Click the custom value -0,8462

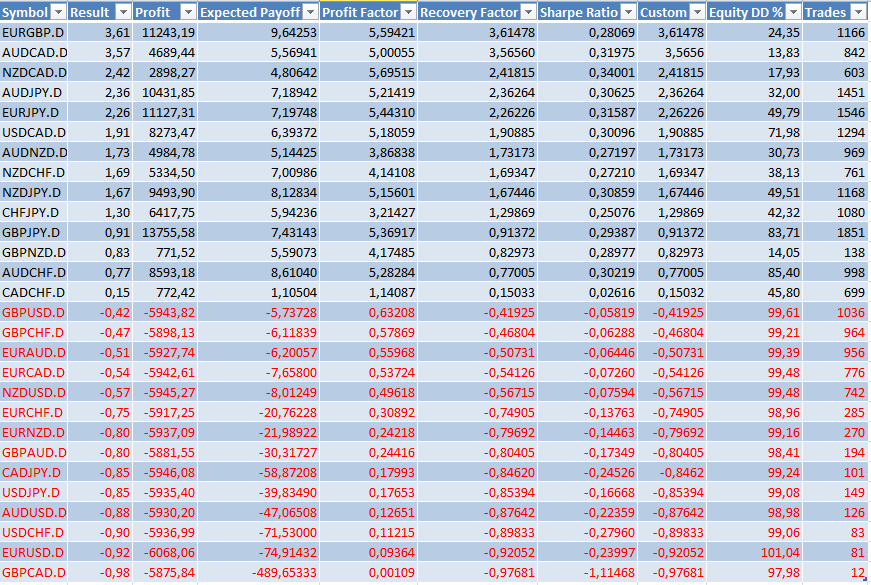pyautogui.click(x=682, y=473)
